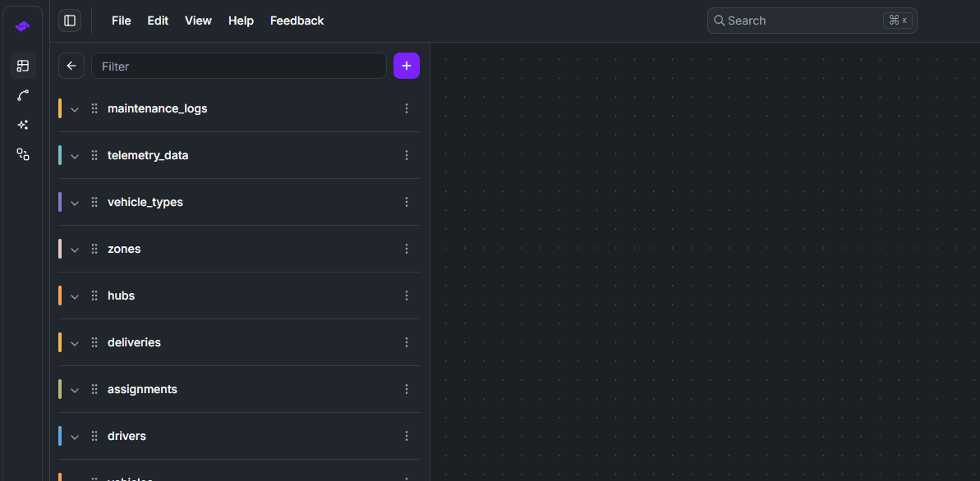Open the File menu

[121, 21]
